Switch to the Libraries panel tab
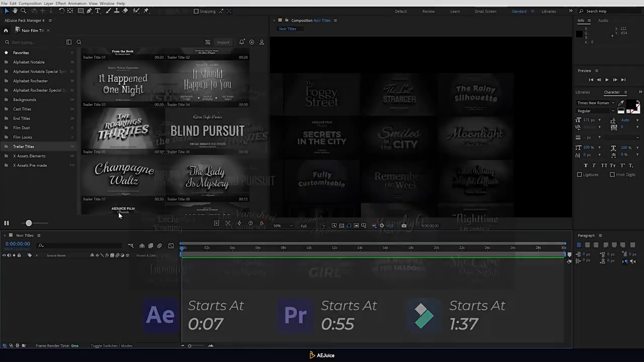The width and height of the screenshot is (644, 362). pos(583,92)
